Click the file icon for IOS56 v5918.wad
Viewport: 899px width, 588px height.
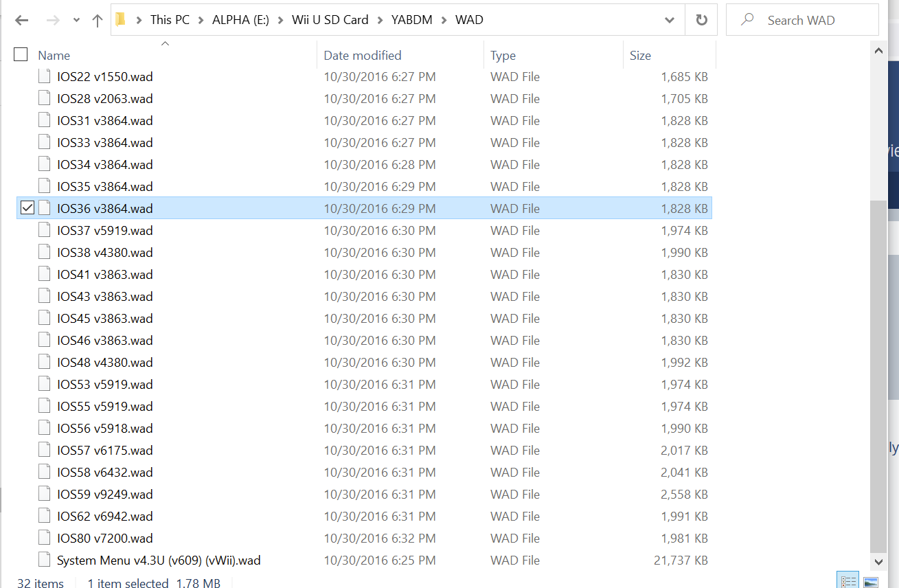tap(45, 428)
